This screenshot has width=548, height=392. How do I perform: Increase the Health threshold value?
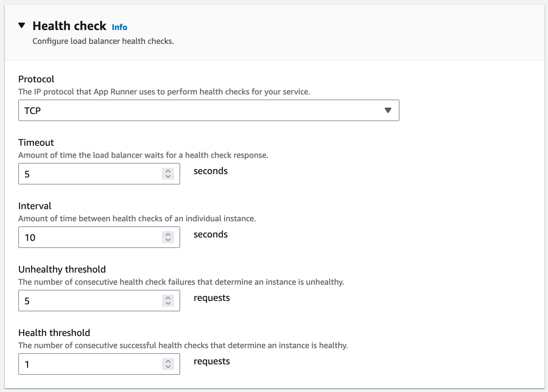coord(168,361)
